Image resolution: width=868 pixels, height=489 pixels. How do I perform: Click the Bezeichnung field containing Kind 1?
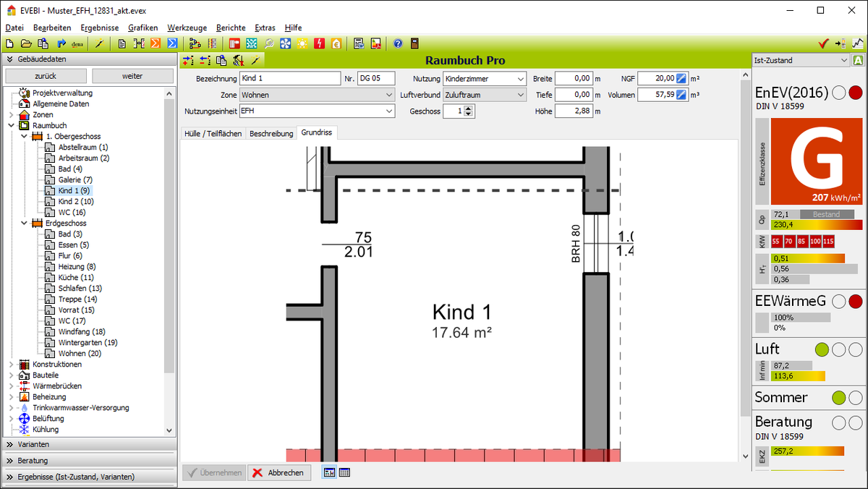(289, 78)
